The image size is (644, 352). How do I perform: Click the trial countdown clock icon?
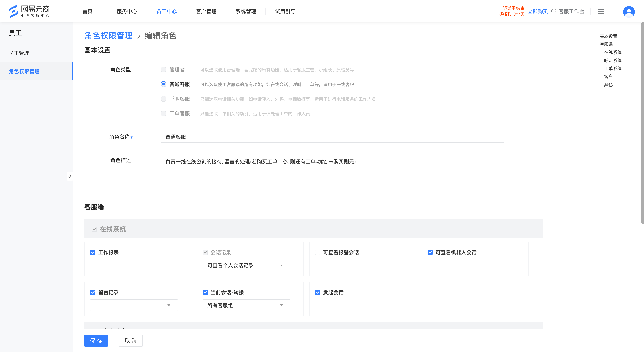[x=501, y=14]
